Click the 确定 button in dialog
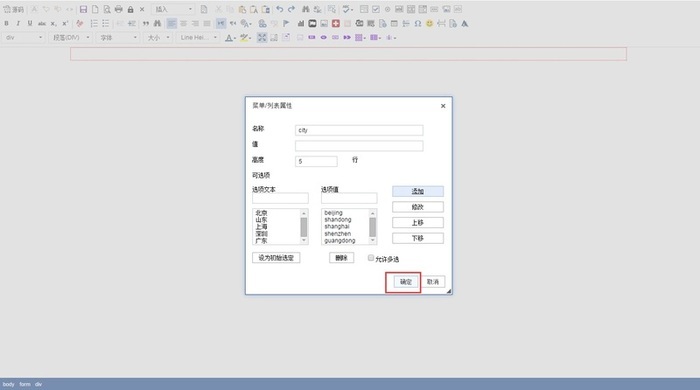The image size is (700, 390). [x=405, y=282]
